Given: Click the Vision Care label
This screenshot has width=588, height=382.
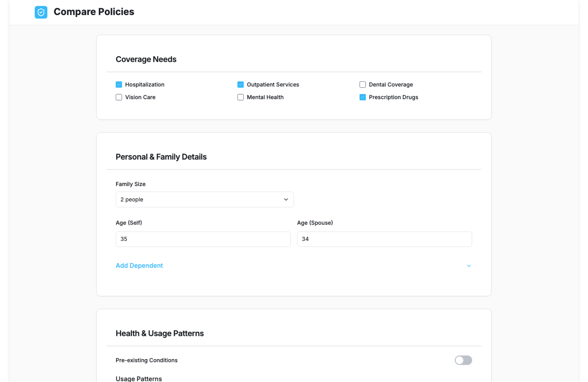Looking at the screenshot, I should (140, 97).
